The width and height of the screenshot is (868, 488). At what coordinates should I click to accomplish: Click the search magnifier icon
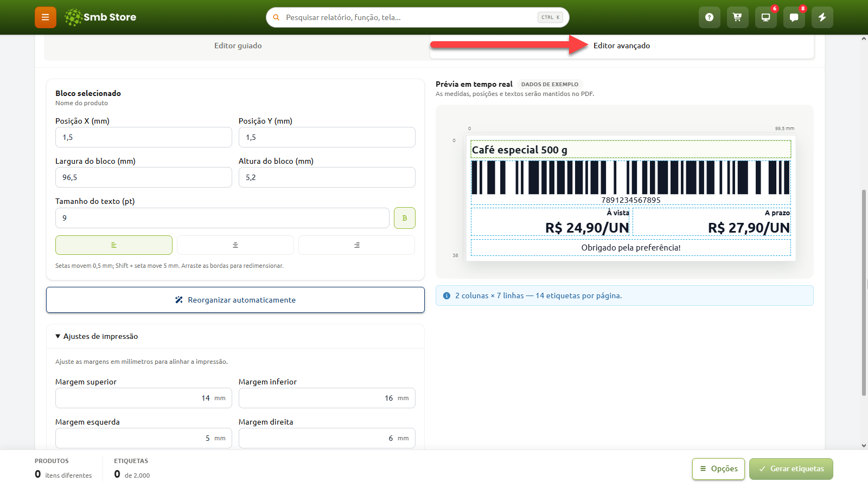point(276,17)
